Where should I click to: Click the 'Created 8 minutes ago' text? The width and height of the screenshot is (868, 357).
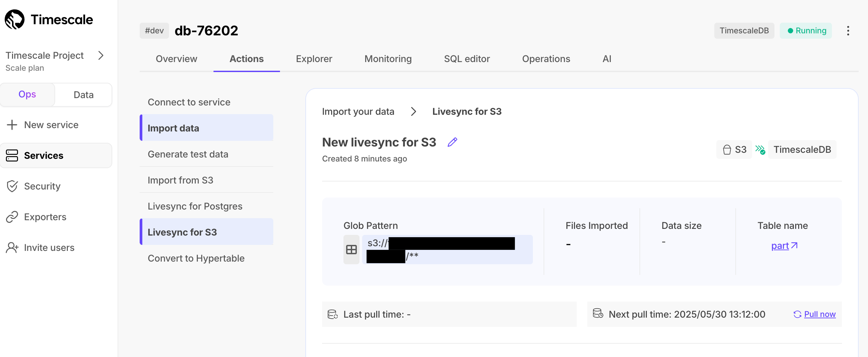pyautogui.click(x=364, y=158)
